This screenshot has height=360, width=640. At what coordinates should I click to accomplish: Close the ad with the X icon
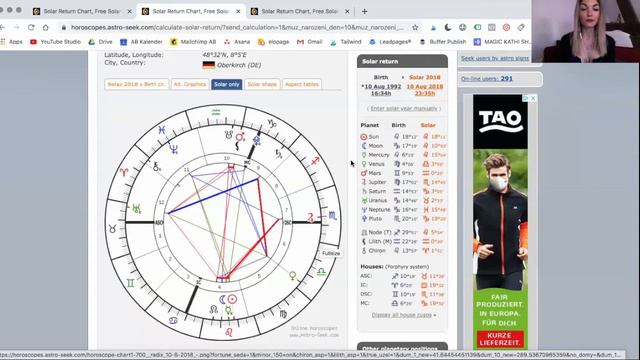point(533,98)
